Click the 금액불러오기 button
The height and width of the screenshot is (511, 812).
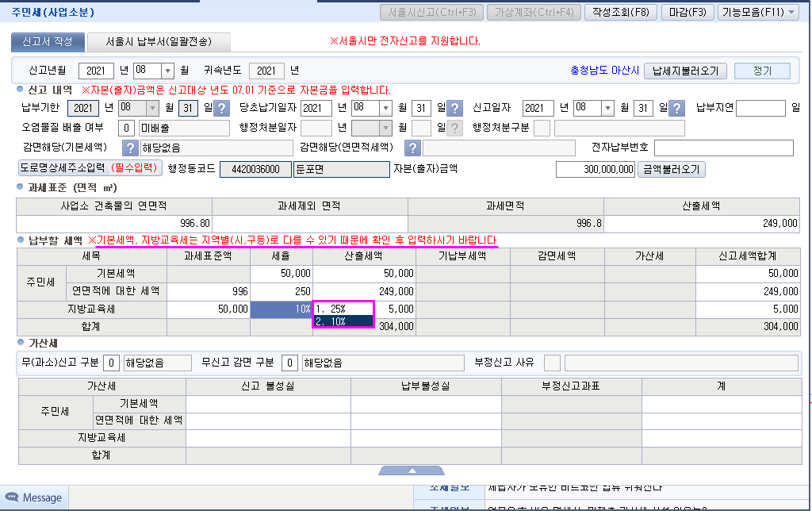click(672, 170)
